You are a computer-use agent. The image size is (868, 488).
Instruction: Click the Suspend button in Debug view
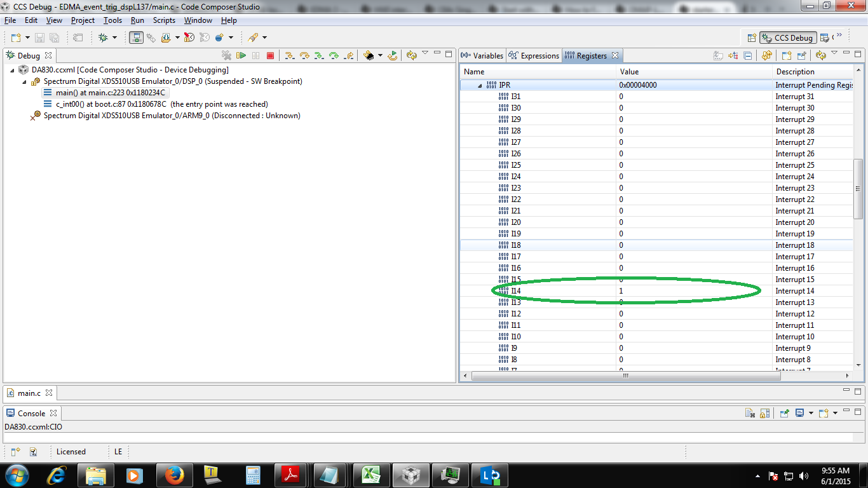click(255, 55)
